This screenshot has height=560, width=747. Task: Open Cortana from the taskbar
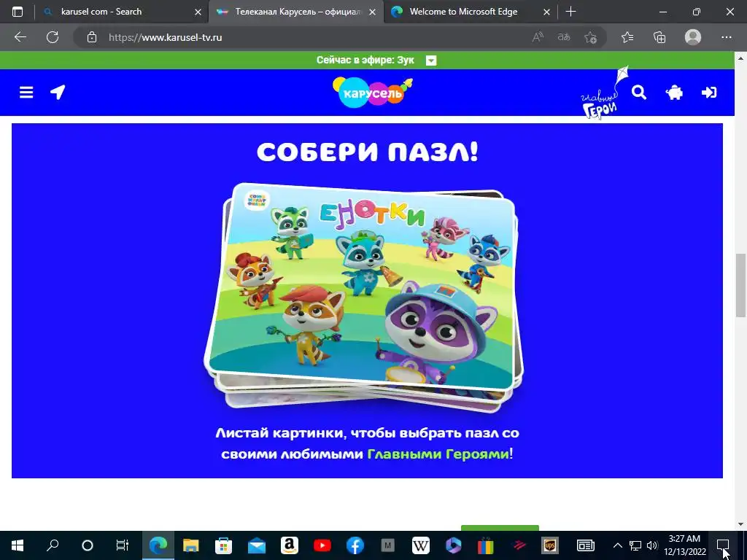(88, 545)
